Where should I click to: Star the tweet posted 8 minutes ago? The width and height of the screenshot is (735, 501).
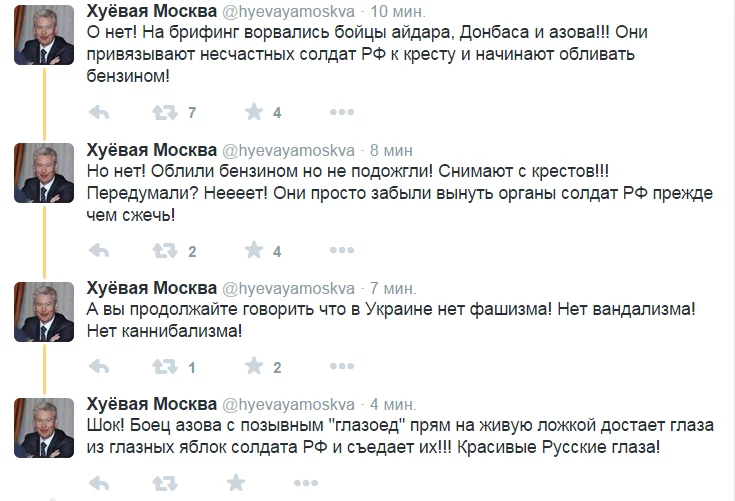click(254, 250)
